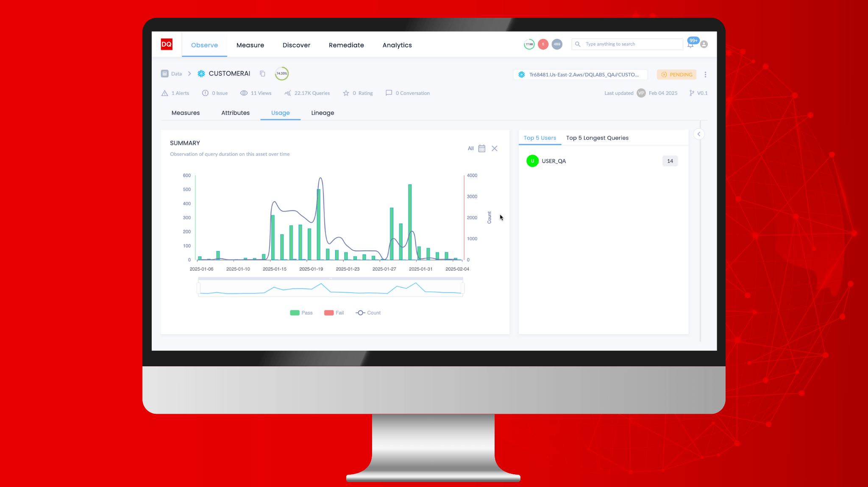Collapse the summary panel arrow

point(699,134)
